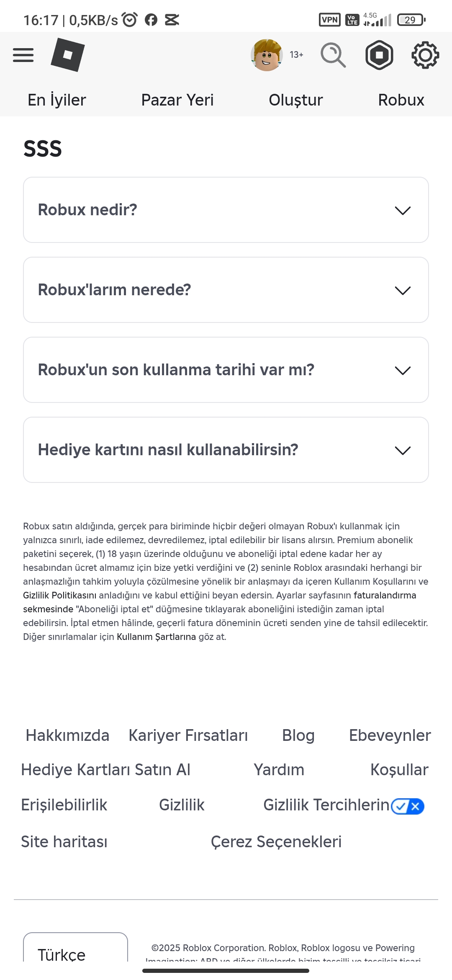Expand "Robux'un son kullanma tarihi var mı?"

pyautogui.click(x=226, y=370)
